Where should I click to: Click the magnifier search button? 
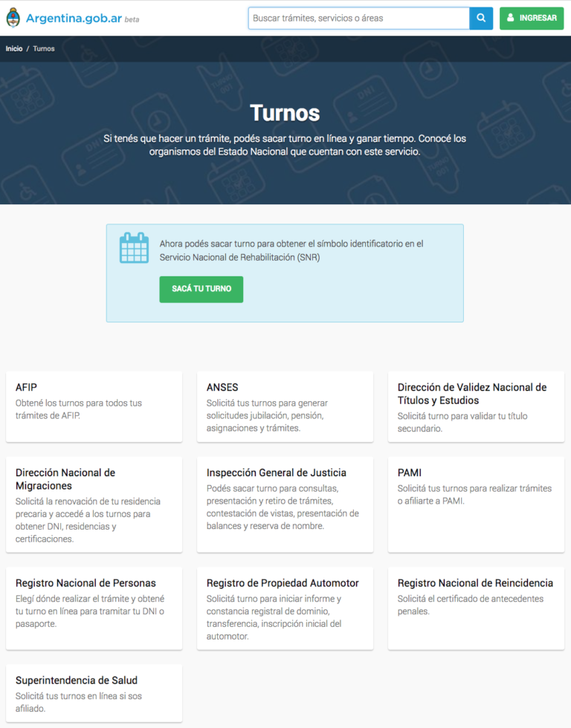(481, 18)
